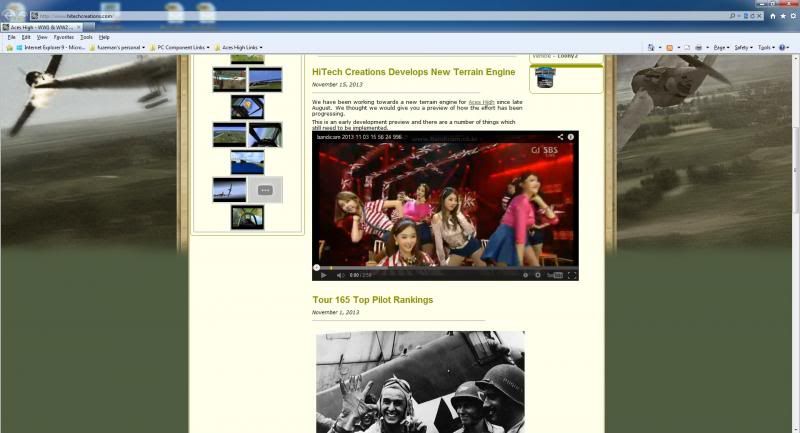Viewport: 800px width, 433px height.
Task: Open the Print dropdown arrow
Action: coord(707,47)
